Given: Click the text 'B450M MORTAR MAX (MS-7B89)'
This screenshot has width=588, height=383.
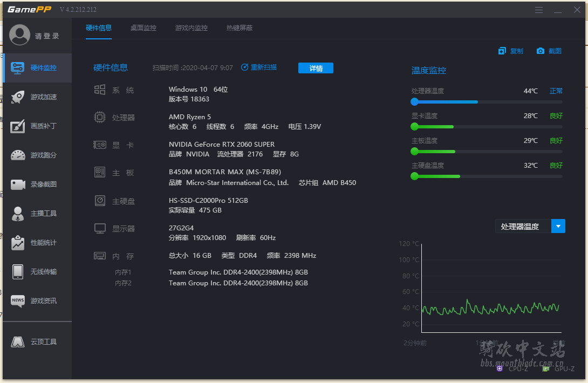Looking at the screenshot, I should pos(224,172).
